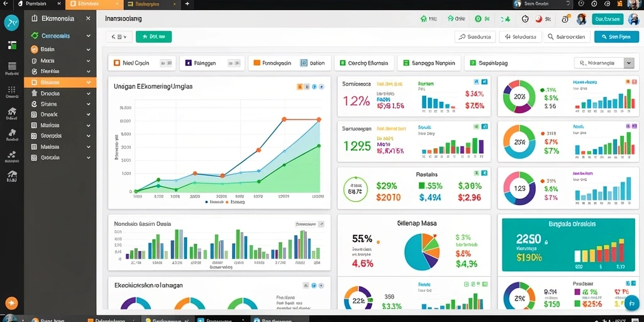Open the red notification icon in the header
Viewport: 644px width, 322px height.
[539, 19]
